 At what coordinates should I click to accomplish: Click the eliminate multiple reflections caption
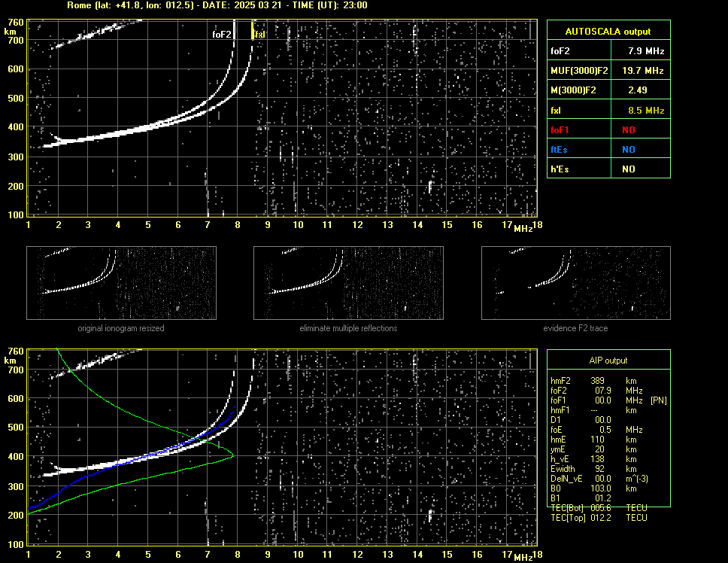tap(348, 328)
